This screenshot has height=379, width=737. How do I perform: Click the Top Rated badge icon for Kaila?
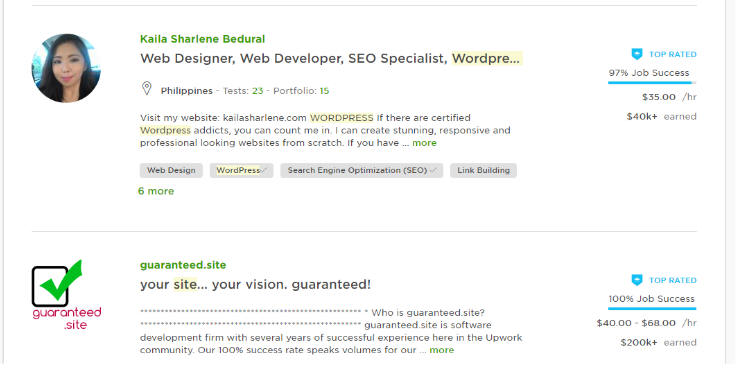click(637, 54)
